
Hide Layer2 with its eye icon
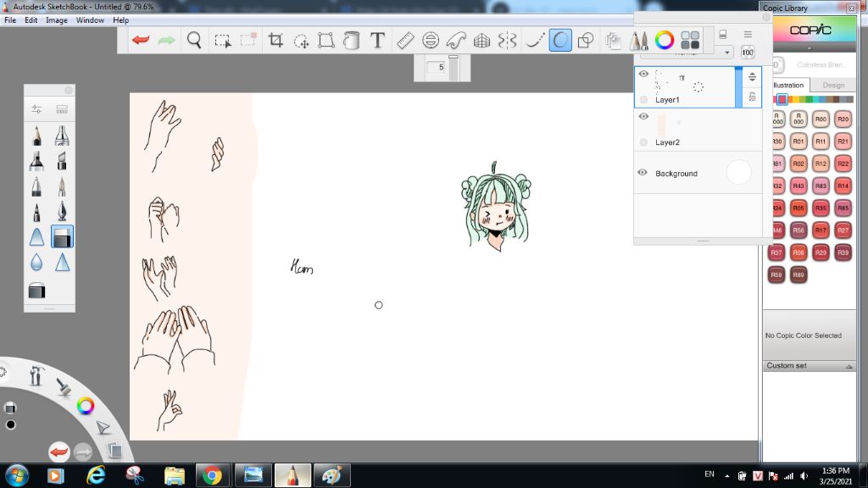(643, 116)
